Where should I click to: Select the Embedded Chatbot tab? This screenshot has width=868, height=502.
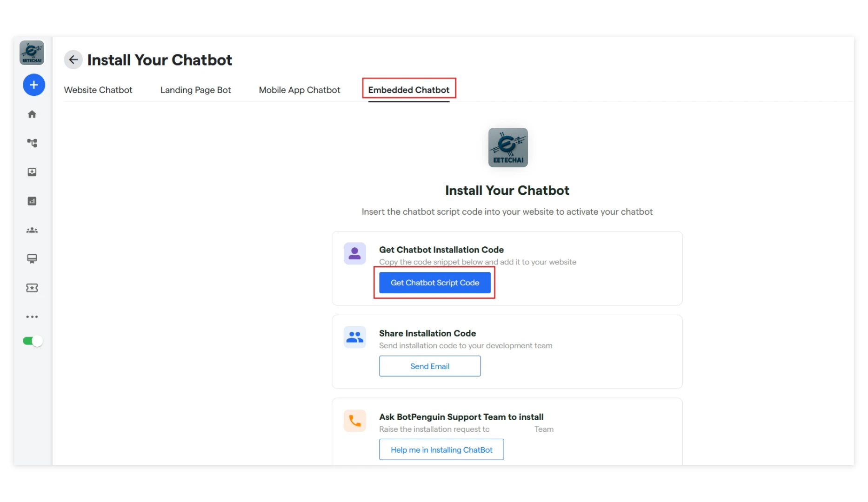pos(409,90)
